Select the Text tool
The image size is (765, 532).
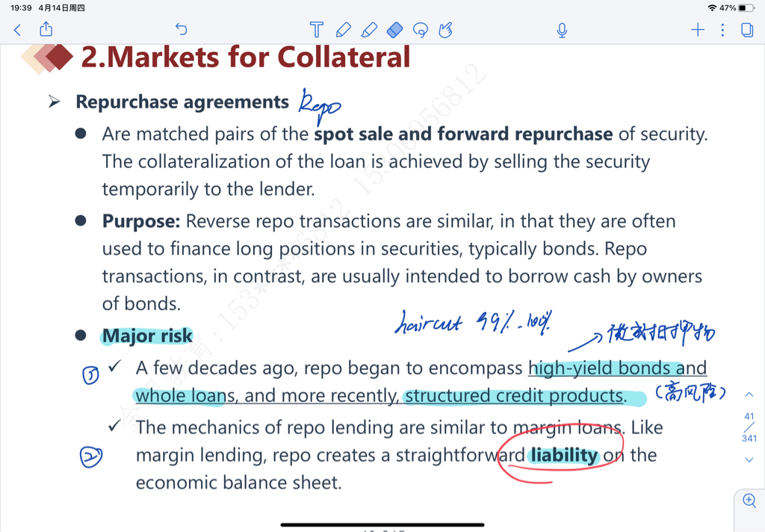point(317,30)
